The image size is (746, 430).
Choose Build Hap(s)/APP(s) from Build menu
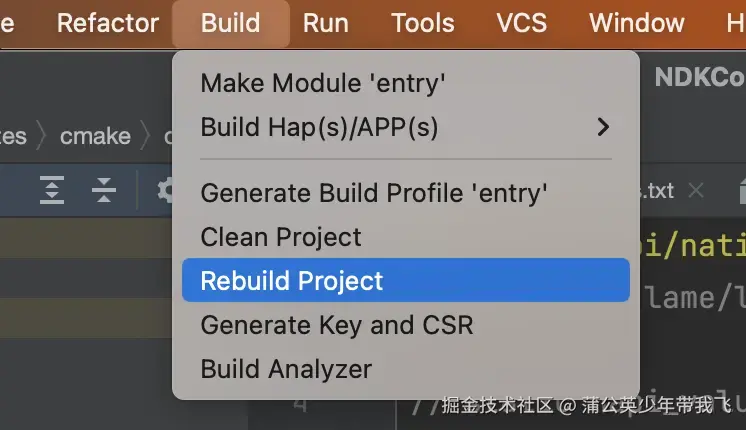pyautogui.click(x=319, y=127)
